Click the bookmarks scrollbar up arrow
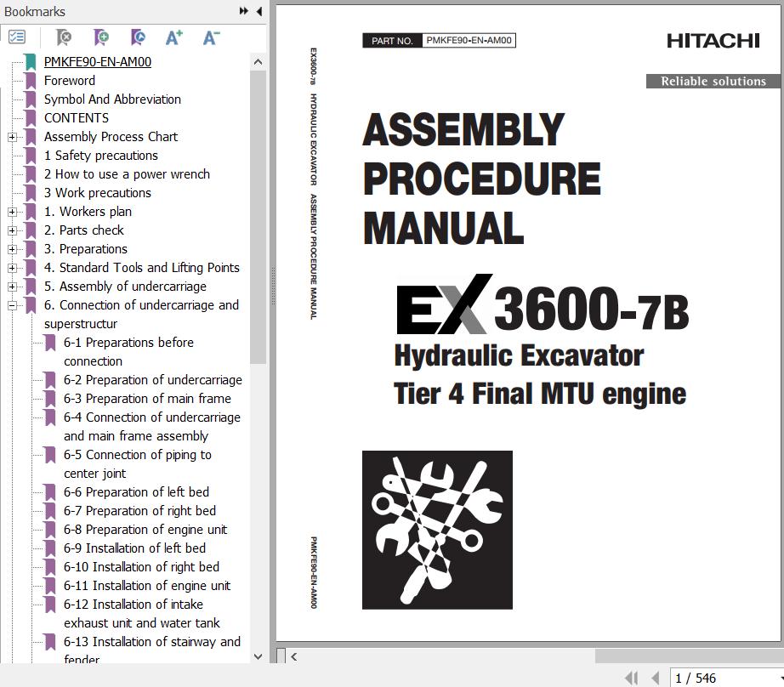The height and width of the screenshot is (687, 784). [x=258, y=62]
